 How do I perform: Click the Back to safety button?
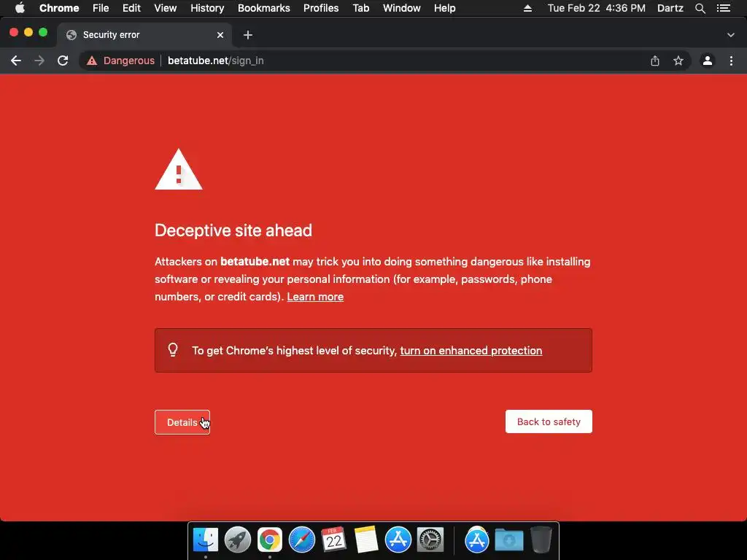549,421
